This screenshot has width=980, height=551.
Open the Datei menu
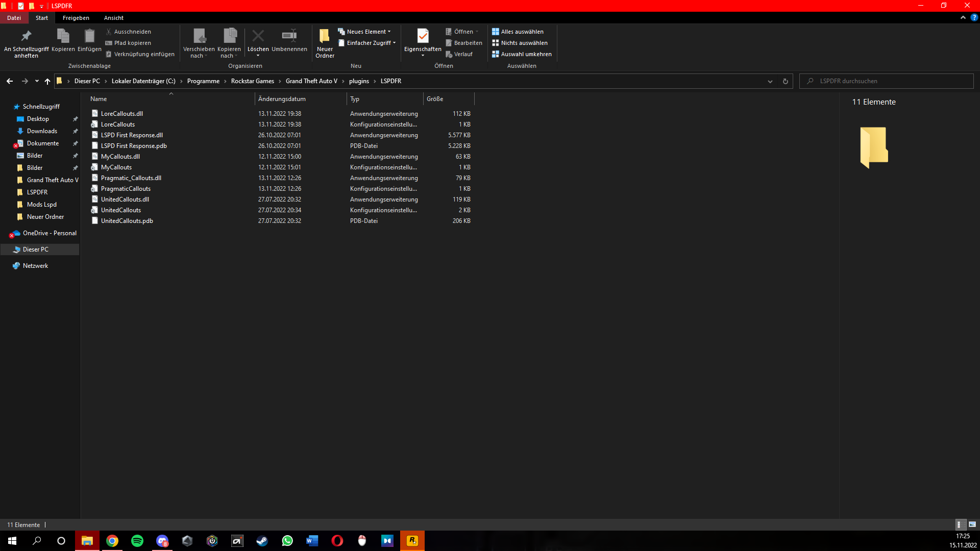[x=14, y=18]
